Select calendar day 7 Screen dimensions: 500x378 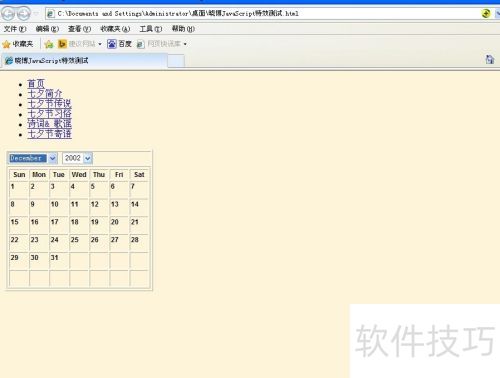(139, 189)
